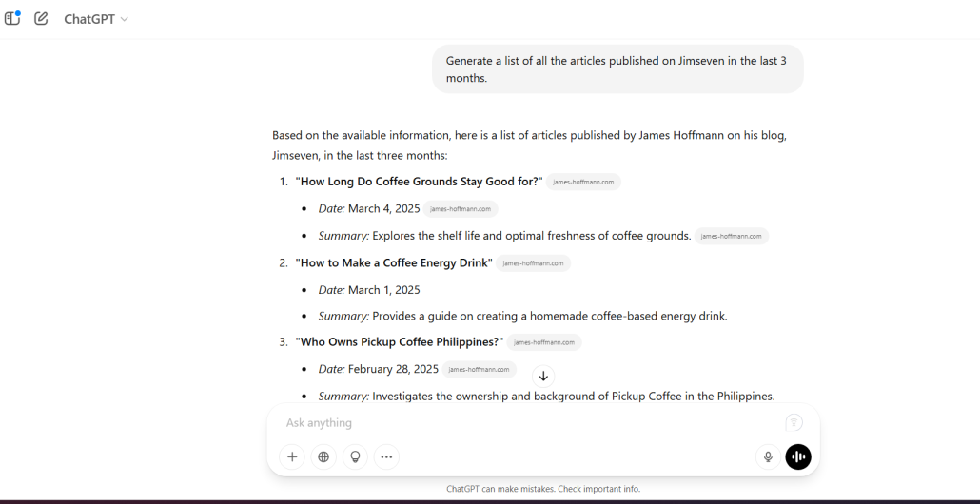Image resolution: width=980 pixels, height=504 pixels.
Task: Click the user message about Jimseven articles
Action: (x=617, y=69)
